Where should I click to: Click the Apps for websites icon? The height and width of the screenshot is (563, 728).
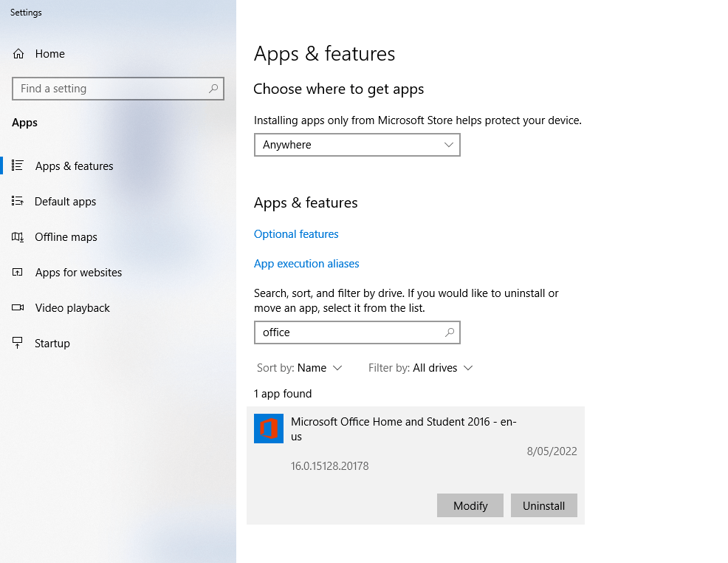[x=17, y=272]
